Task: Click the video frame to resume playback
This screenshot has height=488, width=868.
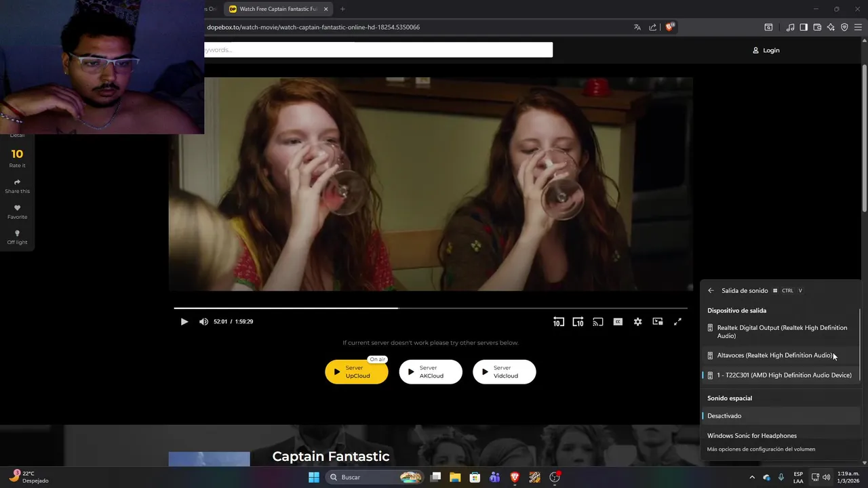Action: tap(431, 184)
